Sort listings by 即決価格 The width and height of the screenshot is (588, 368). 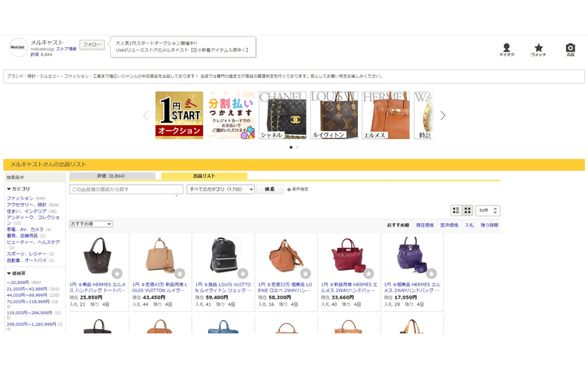tap(449, 225)
